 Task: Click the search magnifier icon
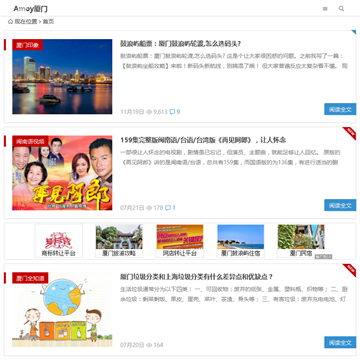click(341, 9)
